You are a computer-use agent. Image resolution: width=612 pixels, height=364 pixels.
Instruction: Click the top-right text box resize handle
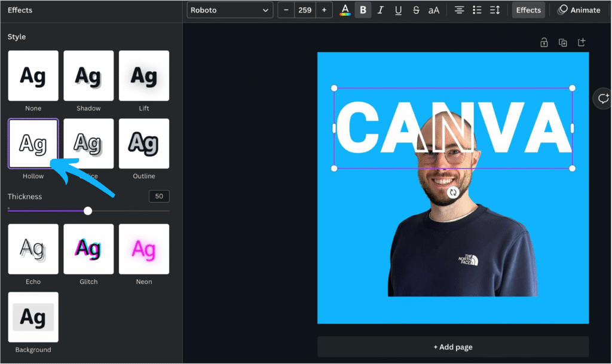pos(572,88)
